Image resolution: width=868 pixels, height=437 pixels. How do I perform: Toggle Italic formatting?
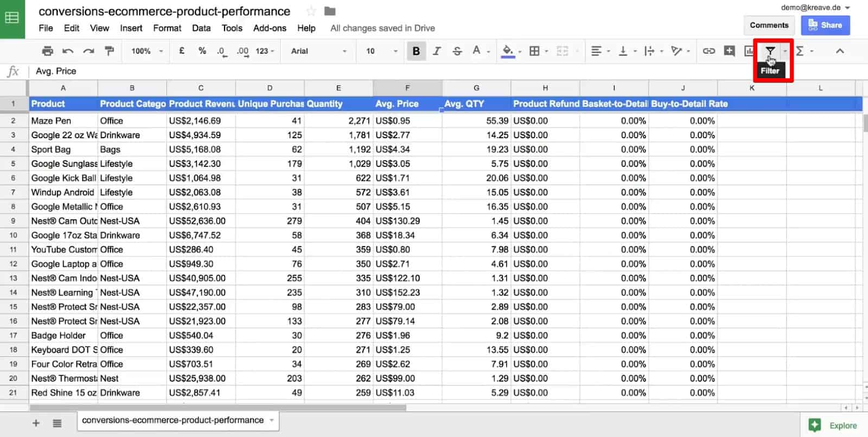coord(437,51)
